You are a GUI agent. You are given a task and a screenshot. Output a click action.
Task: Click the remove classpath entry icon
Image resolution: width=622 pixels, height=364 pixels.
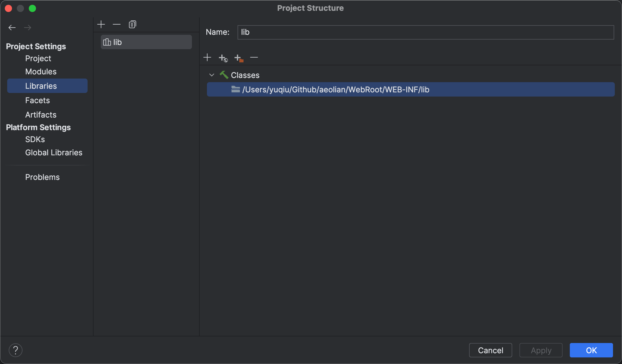pyautogui.click(x=254, y=57)
